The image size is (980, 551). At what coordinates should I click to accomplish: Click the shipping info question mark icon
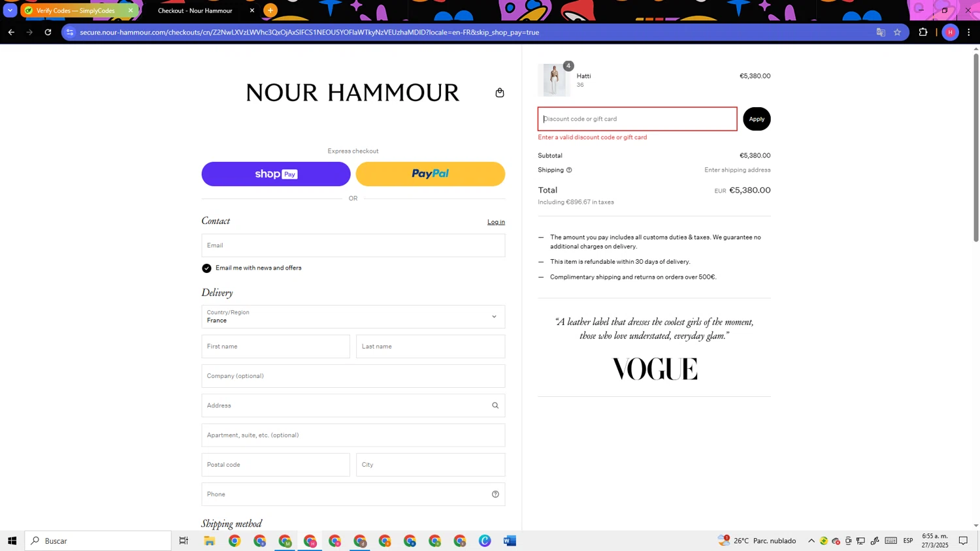point(569,170)
